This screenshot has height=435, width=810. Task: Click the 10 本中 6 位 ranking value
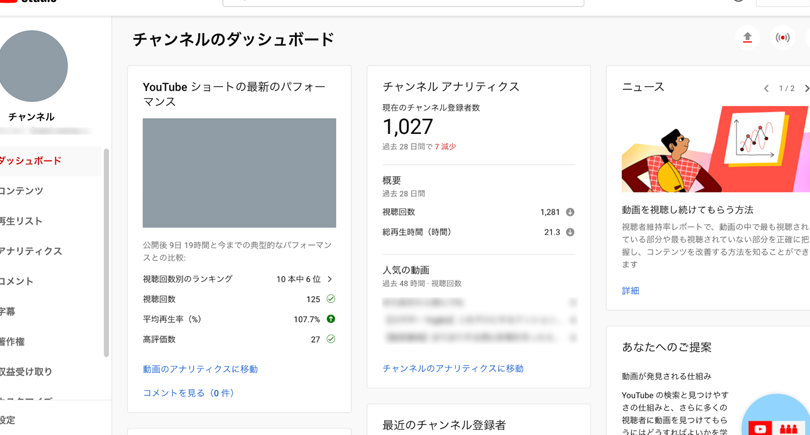click(298, 279)
